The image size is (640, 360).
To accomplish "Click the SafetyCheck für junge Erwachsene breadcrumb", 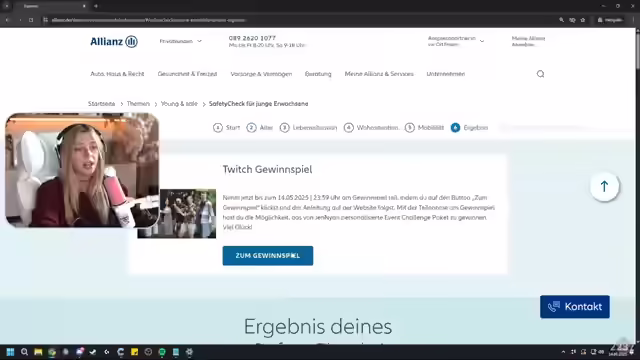I will (258, 104).
